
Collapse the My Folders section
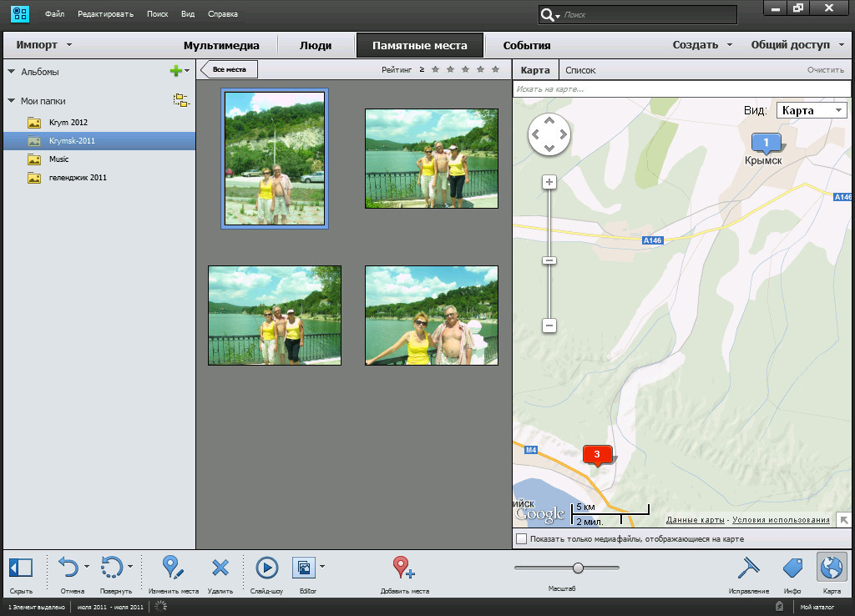pos(12,101)
